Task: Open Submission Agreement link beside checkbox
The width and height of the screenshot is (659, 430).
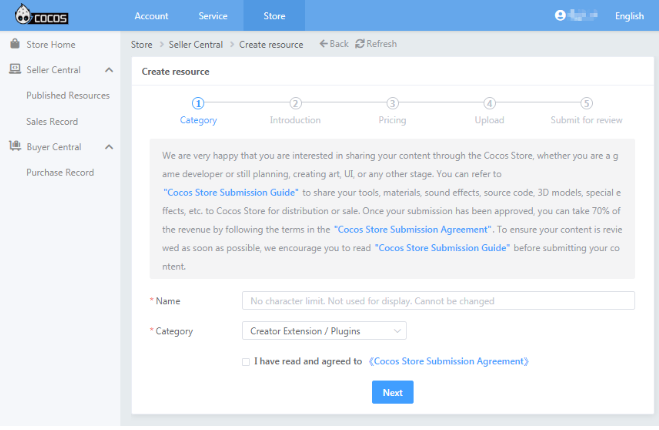Action: pos(448,361)
